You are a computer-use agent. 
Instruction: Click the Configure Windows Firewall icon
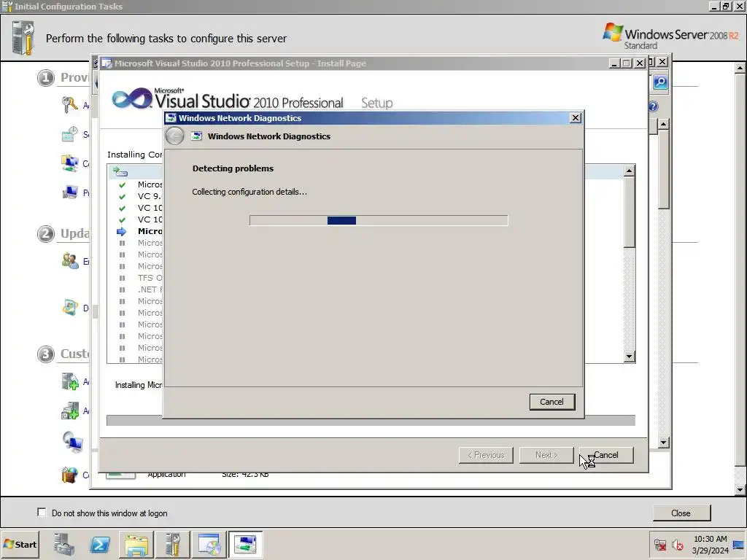click(69, 474)
